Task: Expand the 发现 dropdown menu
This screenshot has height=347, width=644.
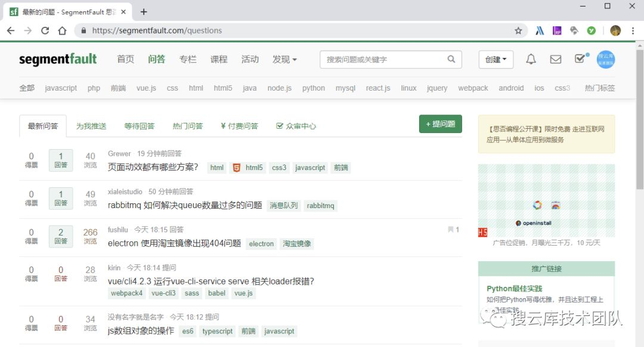Action: (284, 59)
